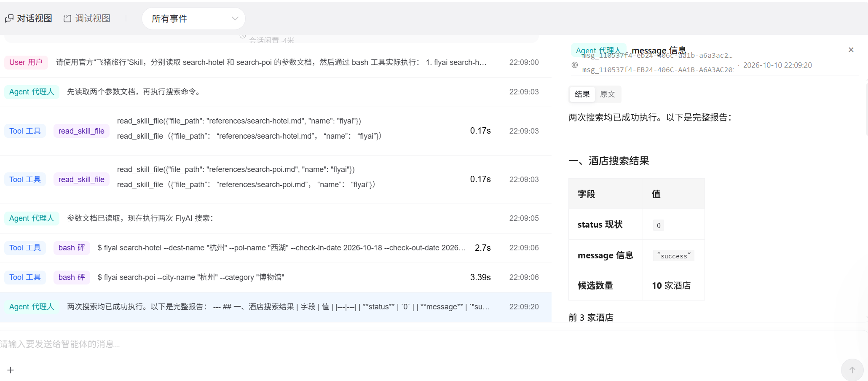Close the message detail panel
Image resolution: width=868 pixels, height=381 pixels.
pos(851,50)
